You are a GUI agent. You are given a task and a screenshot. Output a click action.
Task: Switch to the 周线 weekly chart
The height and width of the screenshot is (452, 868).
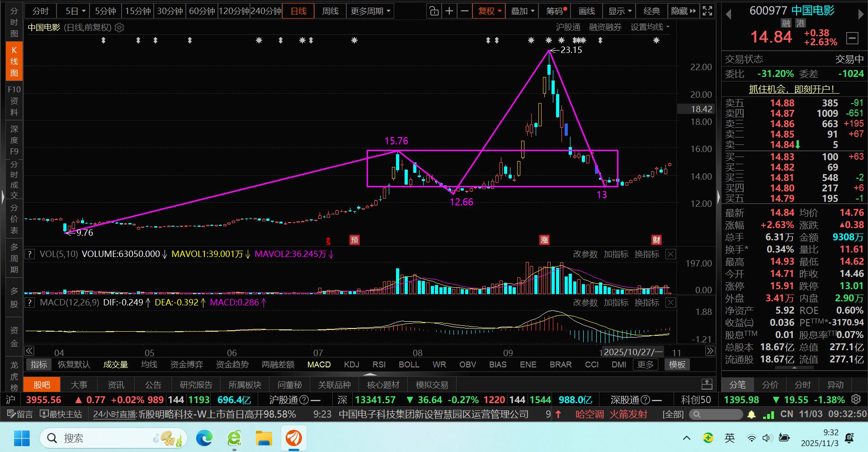coord(330,11)
